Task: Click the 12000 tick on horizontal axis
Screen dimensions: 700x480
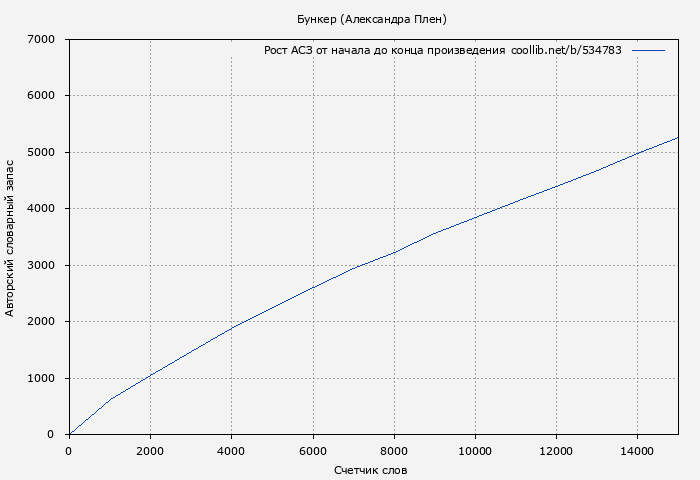Action: [556, 451]
